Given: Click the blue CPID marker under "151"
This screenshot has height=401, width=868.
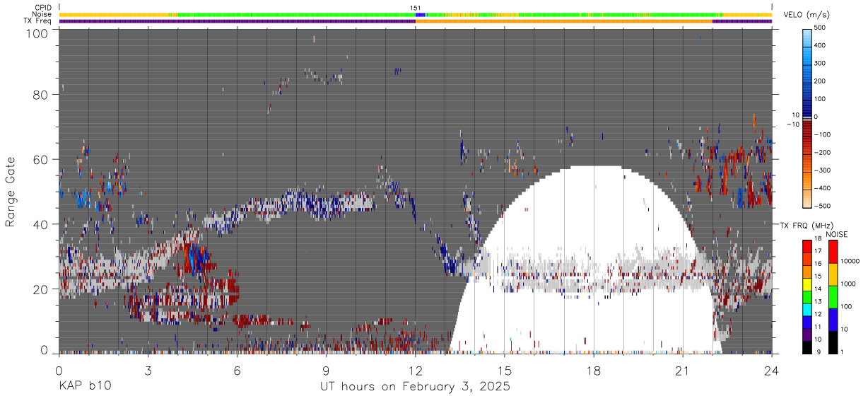Looking at the screenshot, I should point(419,14).
